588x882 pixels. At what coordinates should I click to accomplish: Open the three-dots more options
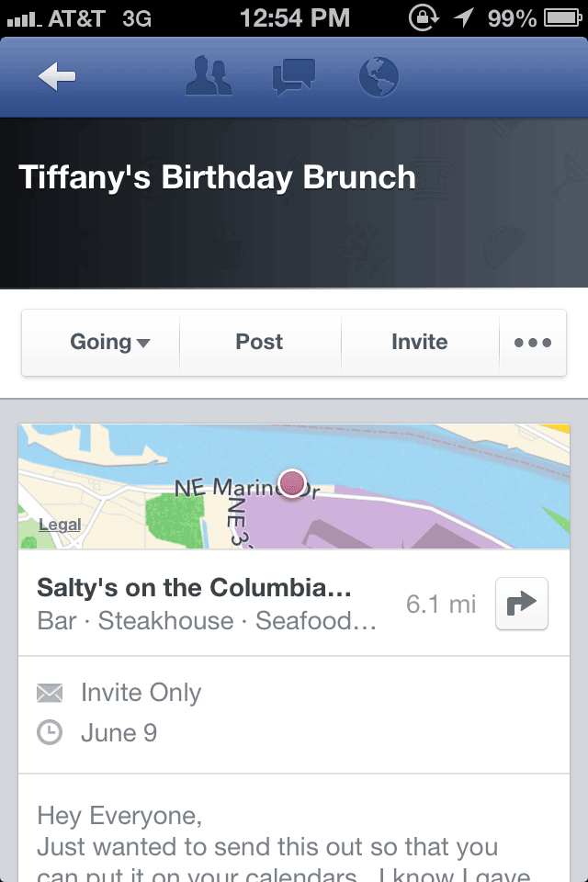coord(532,342)
